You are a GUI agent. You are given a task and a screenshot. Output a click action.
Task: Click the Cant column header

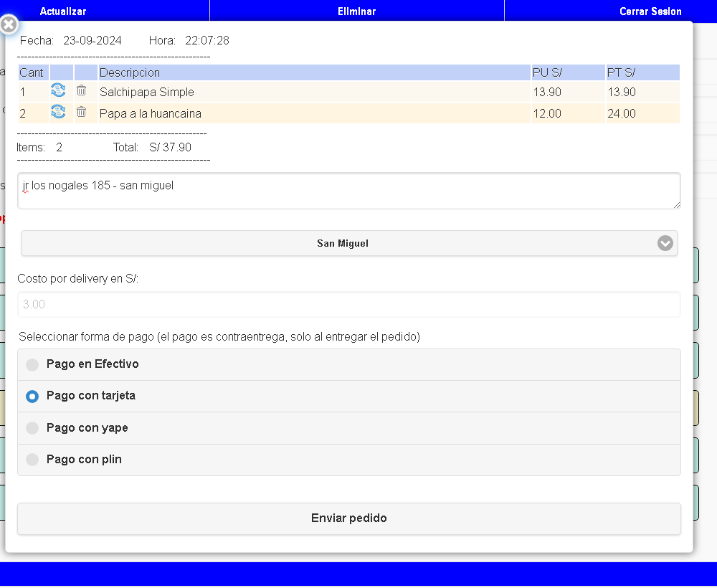32,72
